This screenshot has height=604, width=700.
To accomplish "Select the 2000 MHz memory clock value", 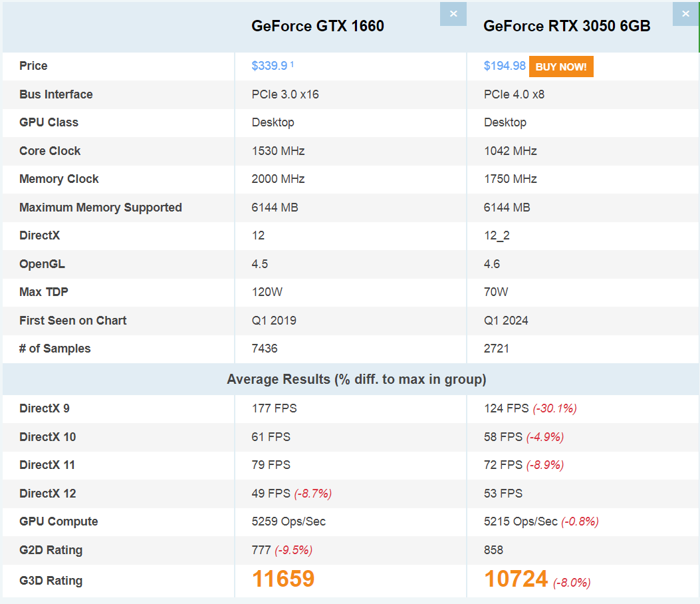I will (x=278, y=179).
